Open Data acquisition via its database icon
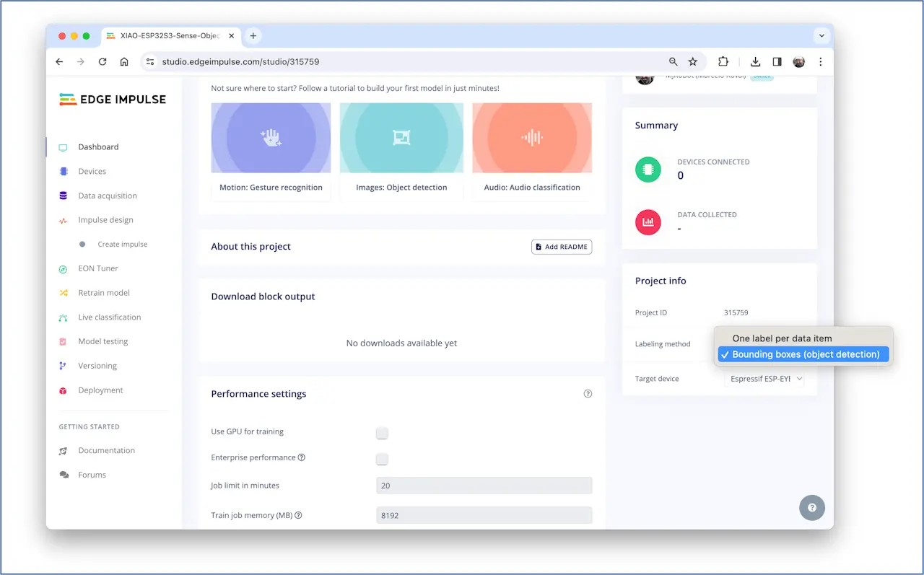Image resolution: width=924 pixels, height=575 pixels. click(x=64, y=196)
